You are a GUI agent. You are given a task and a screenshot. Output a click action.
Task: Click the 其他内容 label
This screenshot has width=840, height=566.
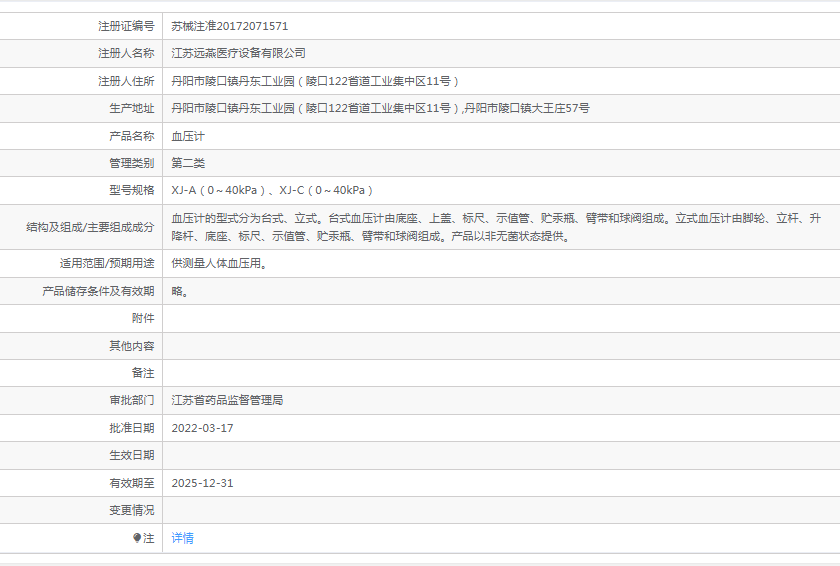[x=132, y=346]
